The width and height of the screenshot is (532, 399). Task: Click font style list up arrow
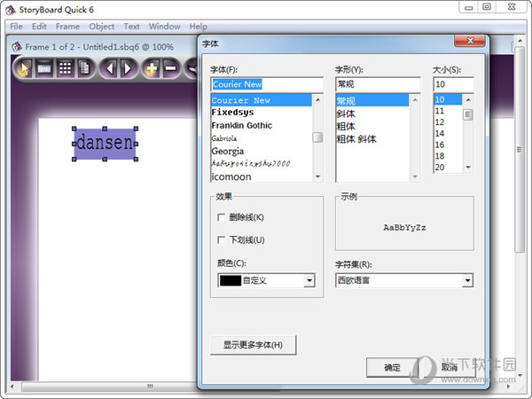tap(415, 99)
